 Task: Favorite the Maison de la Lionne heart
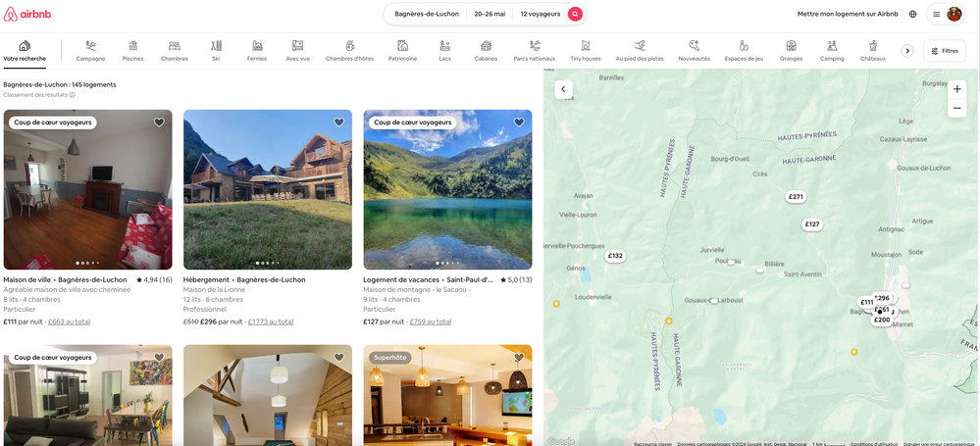(339, 123)
